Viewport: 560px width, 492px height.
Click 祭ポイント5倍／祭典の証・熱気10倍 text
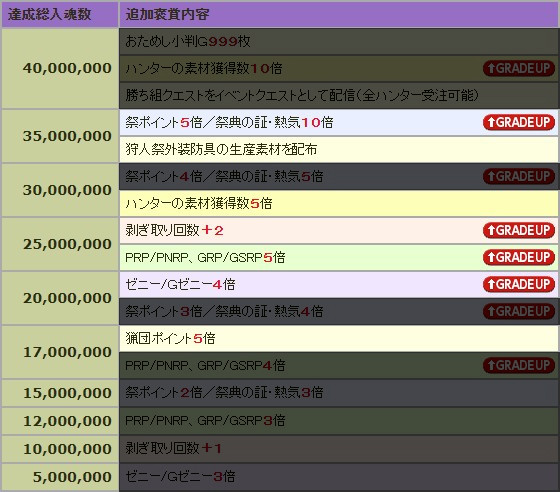pyautogui.click(x=229, y=122)
